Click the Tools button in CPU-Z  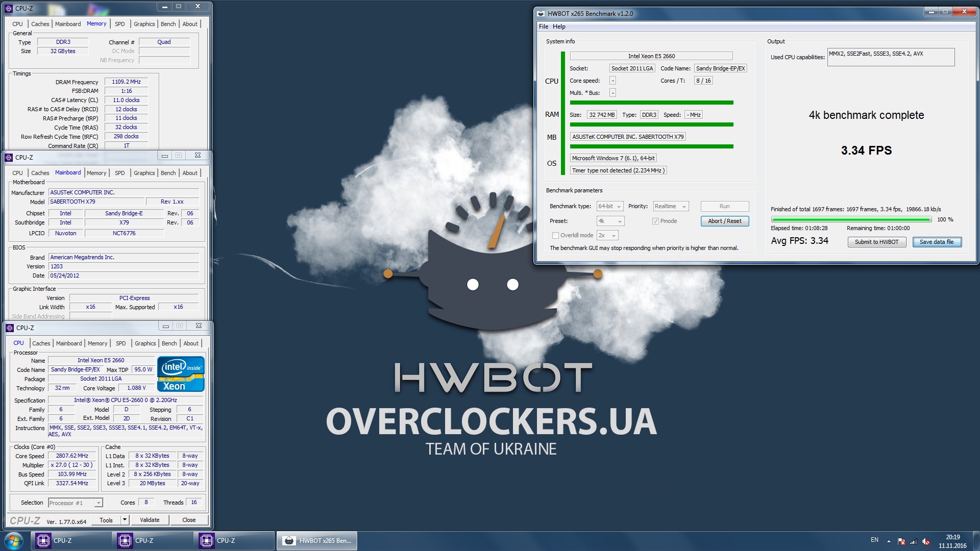[106, 520]
